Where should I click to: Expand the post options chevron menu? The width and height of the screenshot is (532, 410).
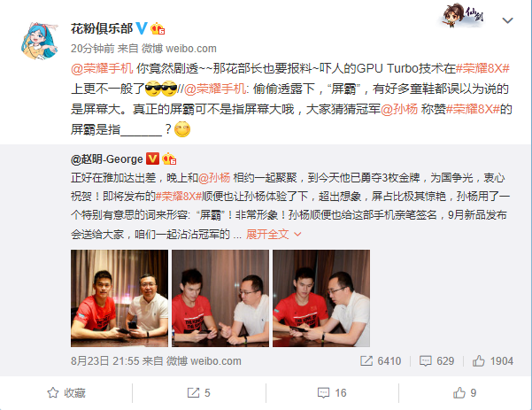tap(507, 20)
